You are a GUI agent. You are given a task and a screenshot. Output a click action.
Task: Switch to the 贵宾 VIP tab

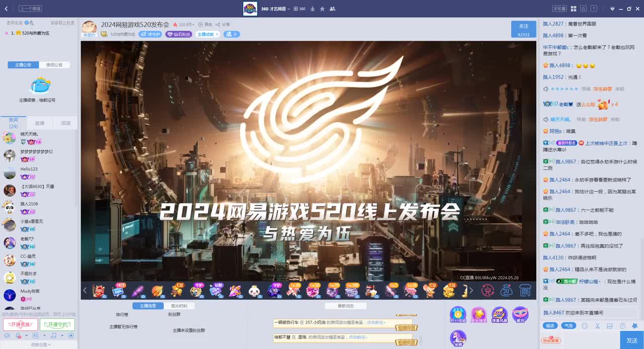[14, 123]
